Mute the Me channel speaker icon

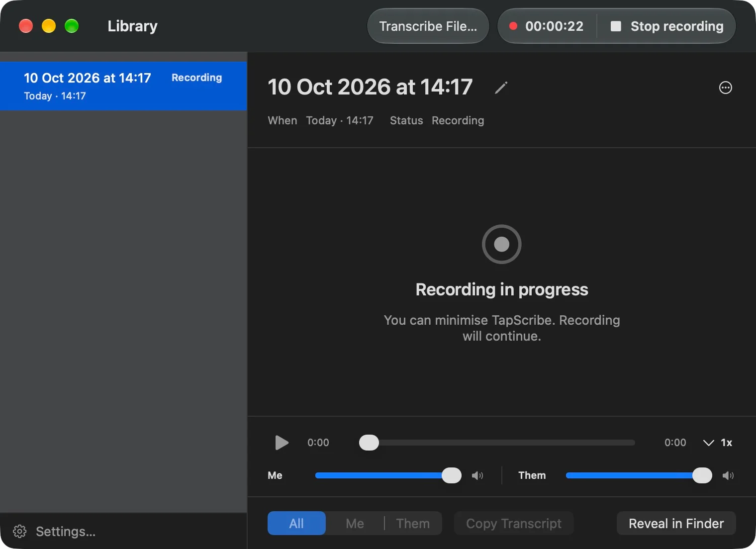tap(477, 475)
